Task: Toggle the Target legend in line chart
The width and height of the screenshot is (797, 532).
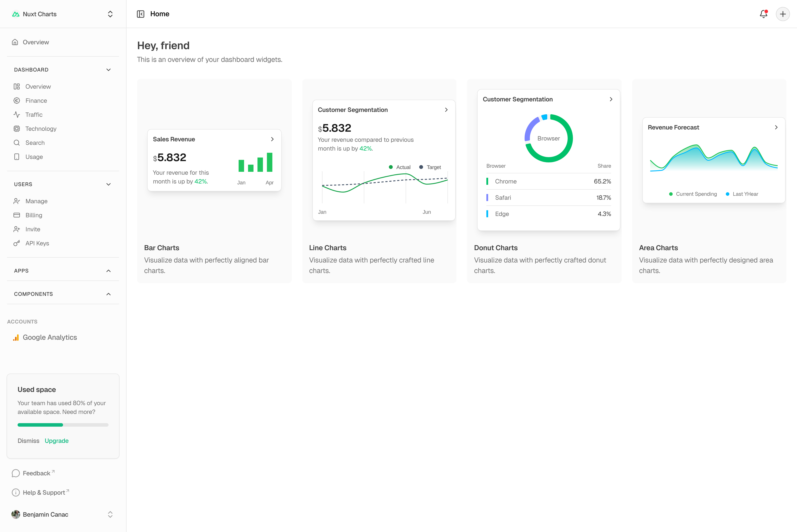Action: [x=430, y=167]
